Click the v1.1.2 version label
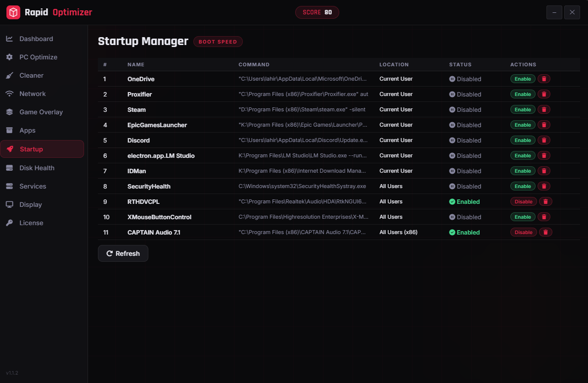 coord(12,373)
